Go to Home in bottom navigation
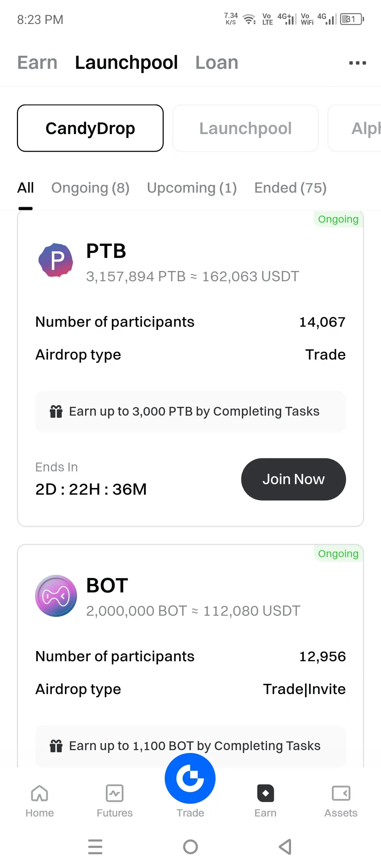This screenshot has width=381, height=868. 40,801
